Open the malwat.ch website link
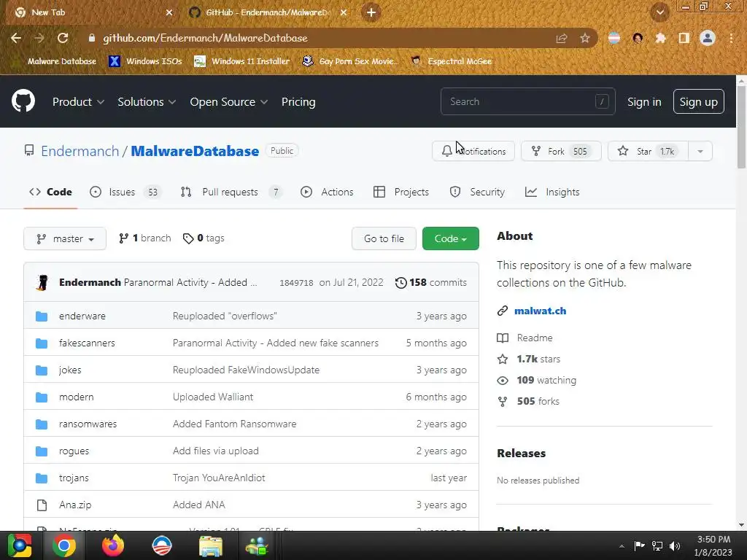Screen dimensions: 747x560 point(541,311)
